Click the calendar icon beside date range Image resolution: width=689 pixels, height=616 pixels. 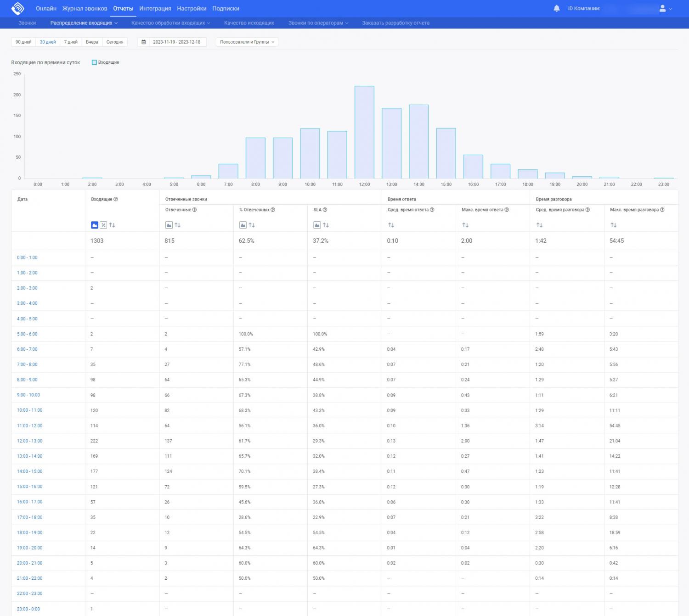144,42
